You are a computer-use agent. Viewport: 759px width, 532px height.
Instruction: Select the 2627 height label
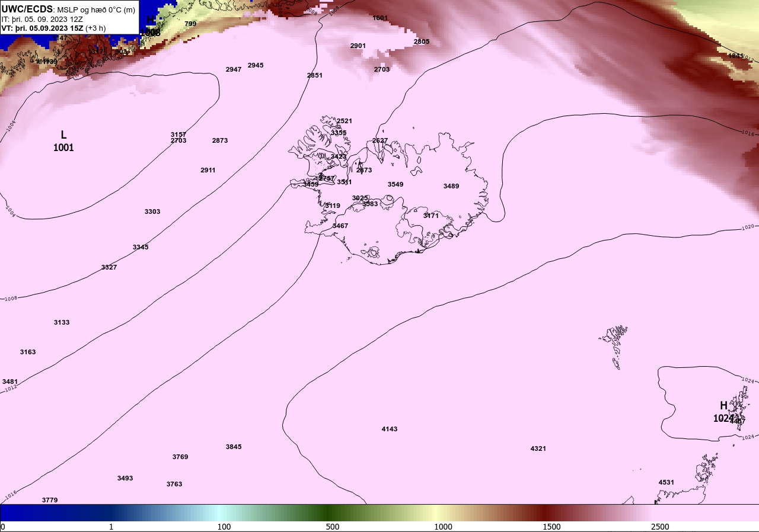[x=380, y=140]
